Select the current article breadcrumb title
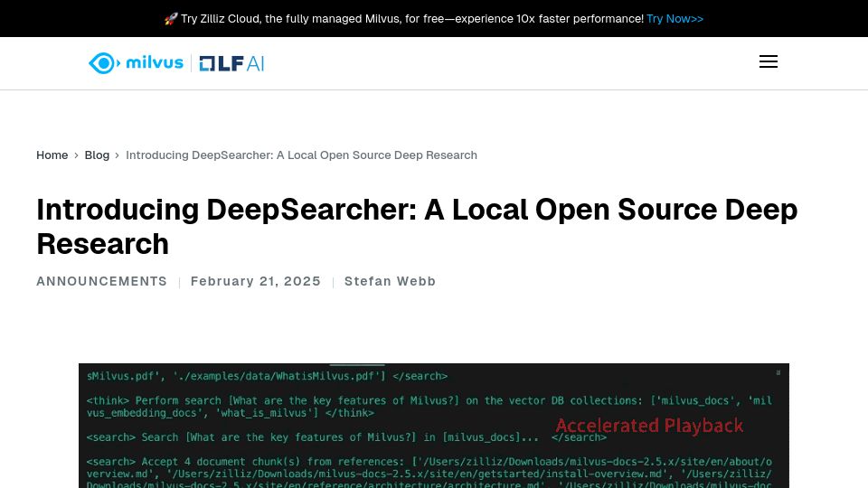 pyautogui.click(x=301, y=155)
